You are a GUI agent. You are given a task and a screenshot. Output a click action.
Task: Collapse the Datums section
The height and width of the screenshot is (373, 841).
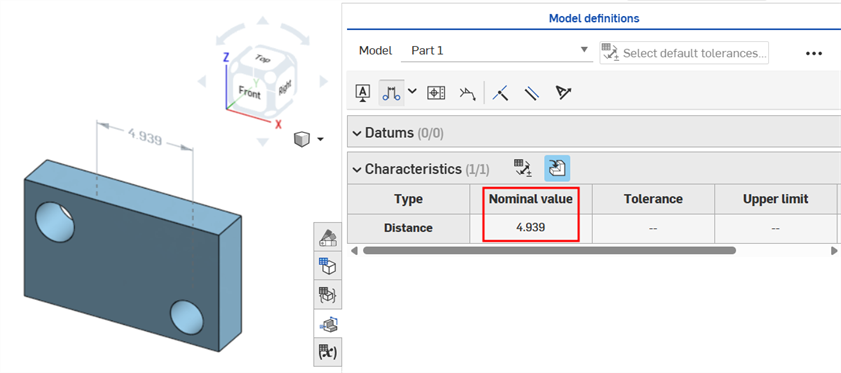(x=357, y=133)
